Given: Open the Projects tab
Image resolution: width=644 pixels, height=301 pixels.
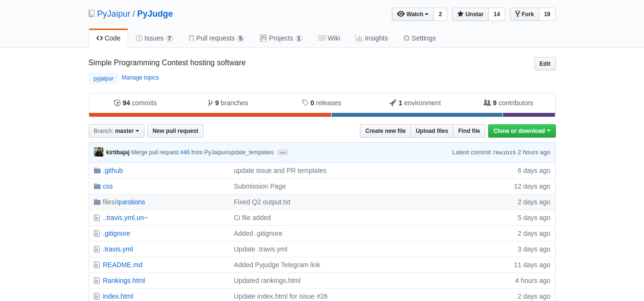Looking at the screenshot, I should [x=281, y=38].
